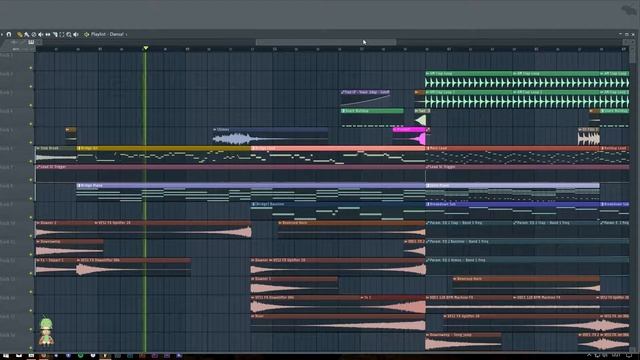The width and height of the screenshot is (640, 360).
Task: Click the Fruity Dance character
Action: 46,332
